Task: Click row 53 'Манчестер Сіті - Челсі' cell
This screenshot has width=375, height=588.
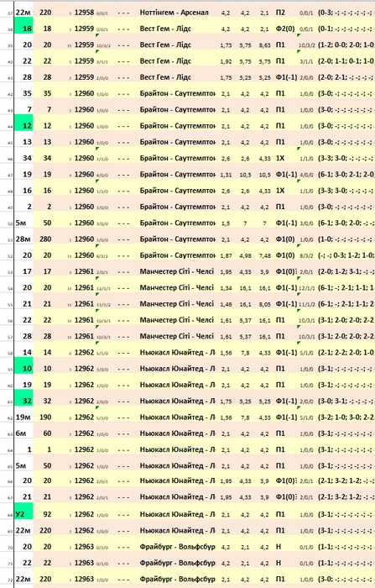Action: click(x=177, y=271)
